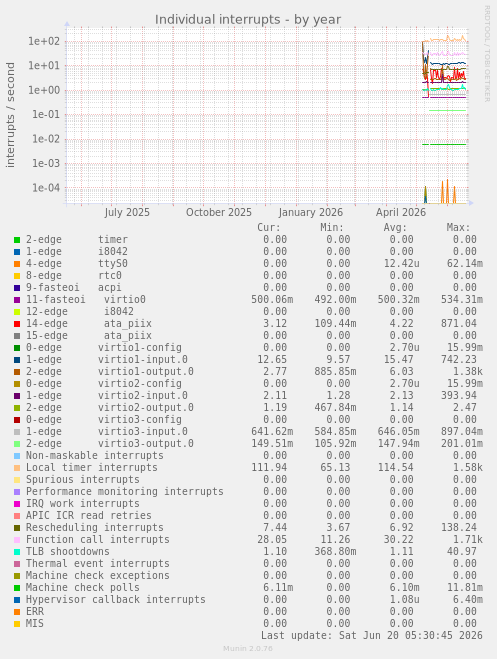
Task: Click the cyan swatch for TLB shootdowns
Action: click(x=17, y=552)
